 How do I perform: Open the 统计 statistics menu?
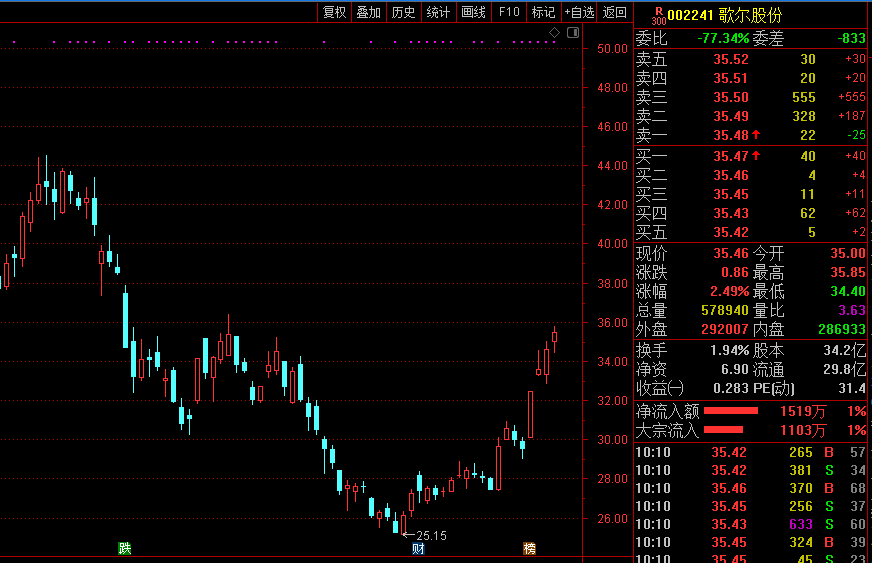(438, 12)
